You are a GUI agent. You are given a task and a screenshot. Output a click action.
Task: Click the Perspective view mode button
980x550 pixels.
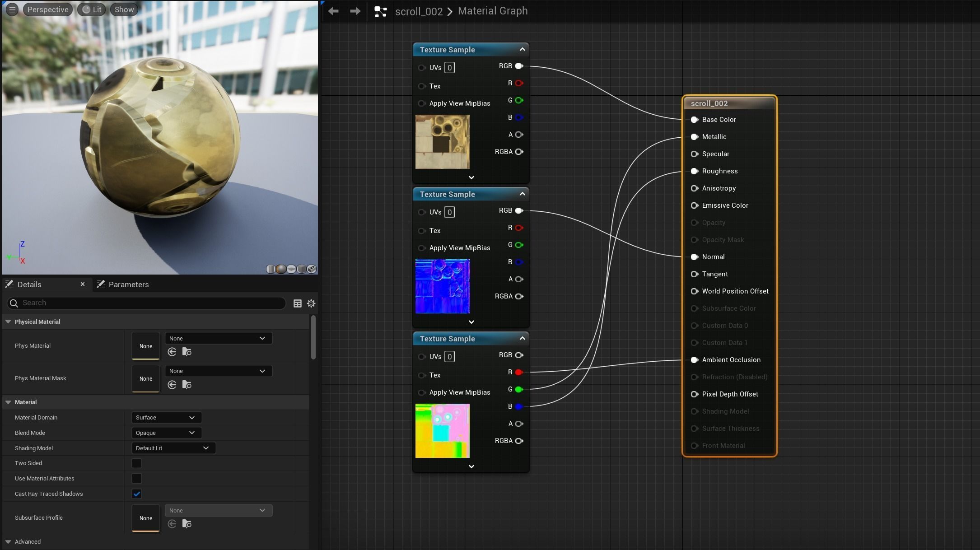(x=47, y=9)
